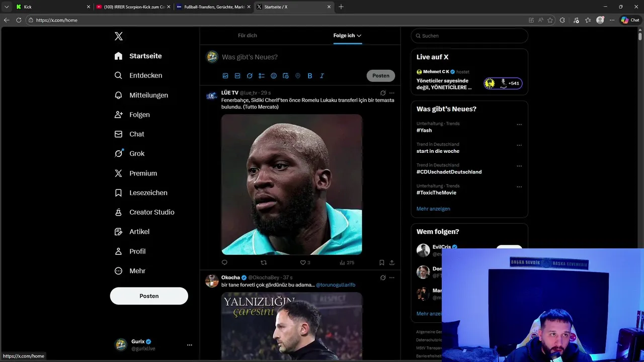
Task: Open Copilot Chat in browser toolbar
Action: coord(630,20)
